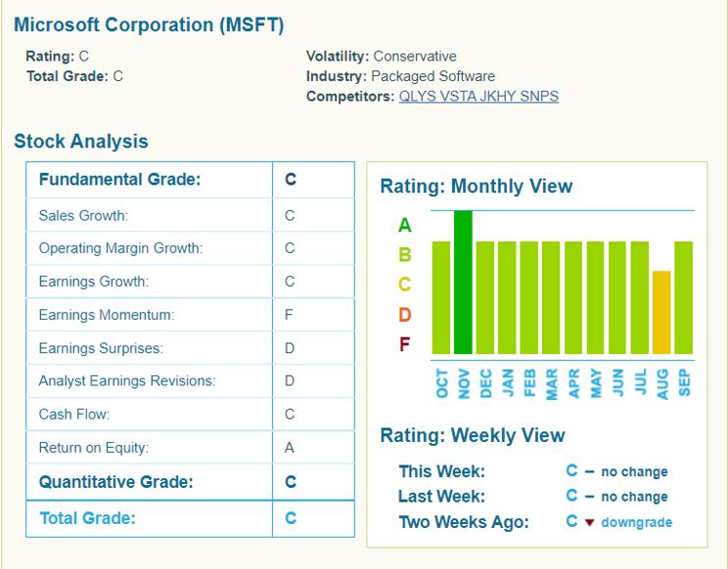Click the This Week rating label
The width and height of the screenshot is (728, 569).
pyautogui.click(x=441, y=471)
